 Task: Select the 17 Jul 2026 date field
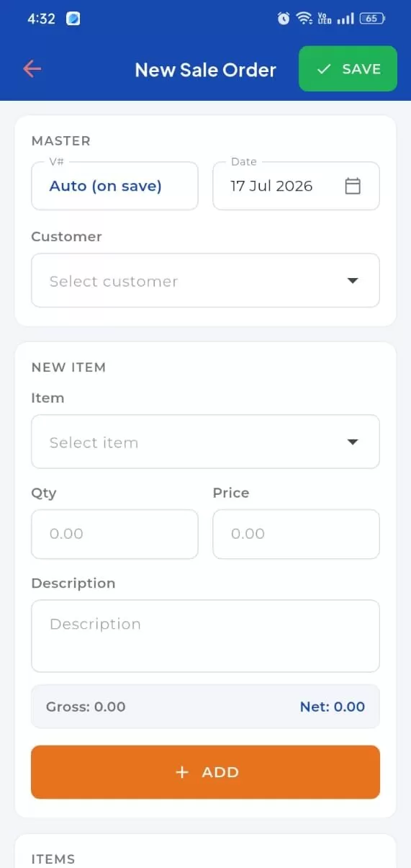coord(296,186)
